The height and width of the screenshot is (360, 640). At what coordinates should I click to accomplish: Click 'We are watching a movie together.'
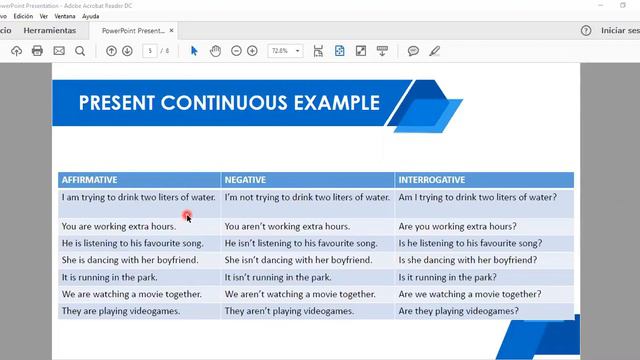131,294
